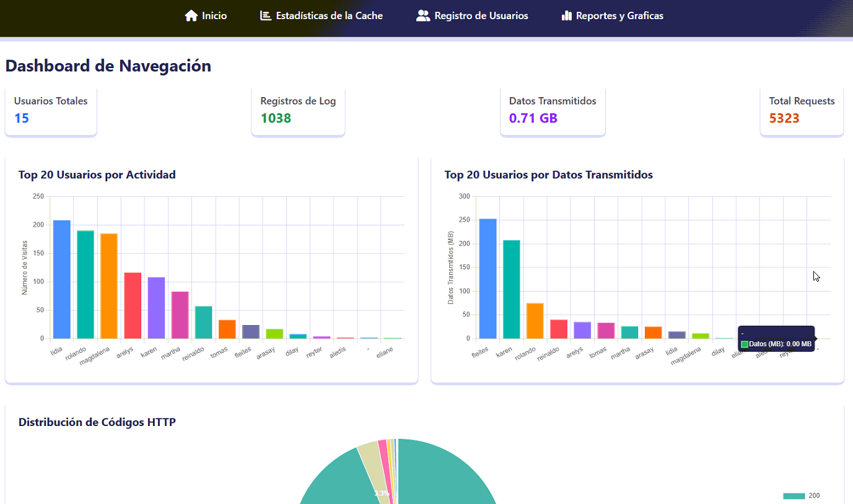Viewport: 853px width, 504px height.
Task: Click the 'Número de Visitas' axis title
Action: coord(25,267)
